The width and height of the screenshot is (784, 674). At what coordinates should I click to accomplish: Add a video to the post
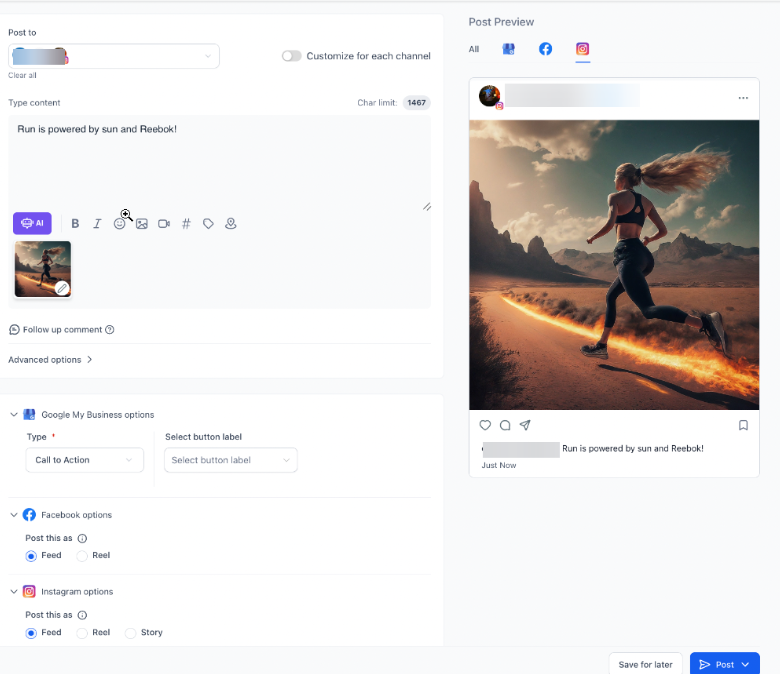(x=164, y=224)
